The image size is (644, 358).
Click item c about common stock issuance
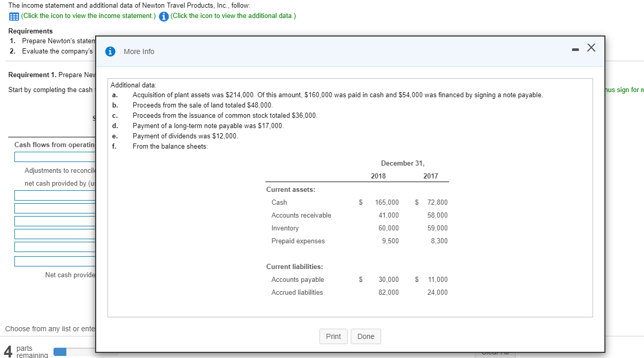(225, 116)
